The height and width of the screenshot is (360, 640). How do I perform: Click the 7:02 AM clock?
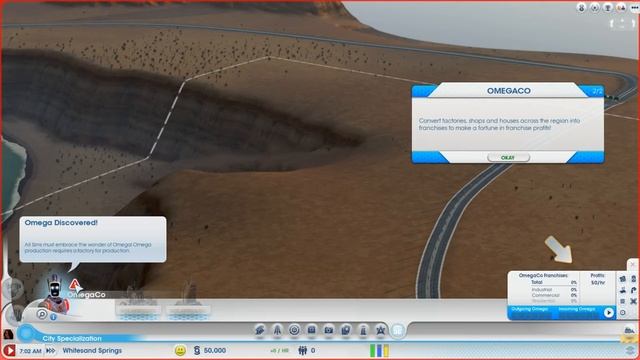(x=30, y=351)
